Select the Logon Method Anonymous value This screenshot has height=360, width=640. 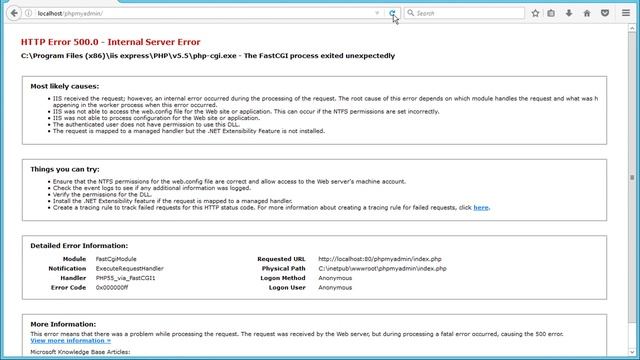coord(335,278)
